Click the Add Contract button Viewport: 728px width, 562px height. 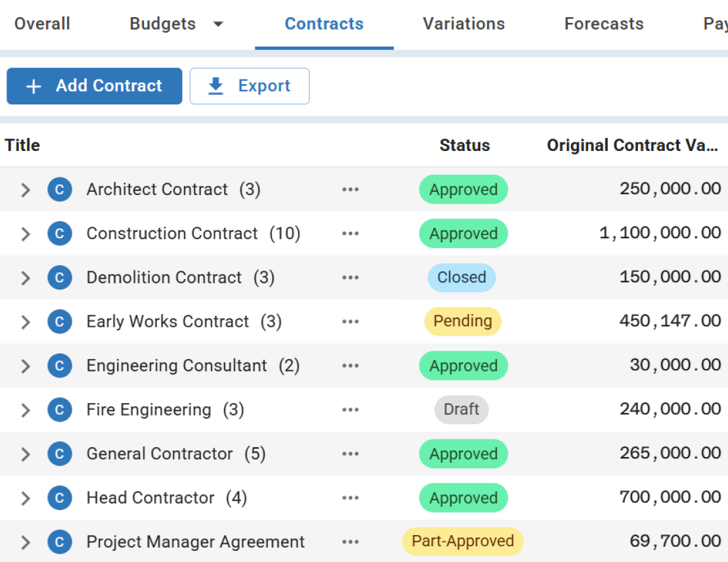(94, 85)
